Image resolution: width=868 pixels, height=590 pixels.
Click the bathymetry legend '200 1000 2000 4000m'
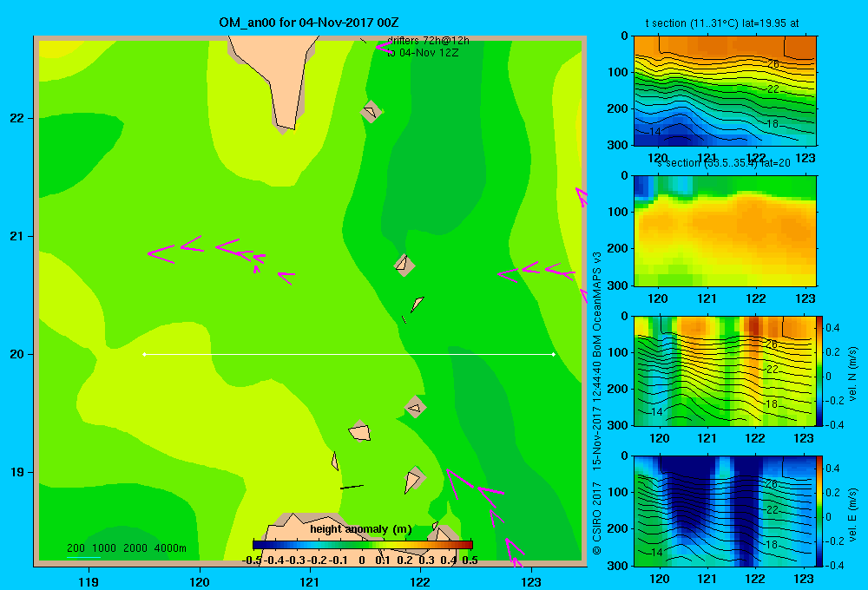[126, 548]
